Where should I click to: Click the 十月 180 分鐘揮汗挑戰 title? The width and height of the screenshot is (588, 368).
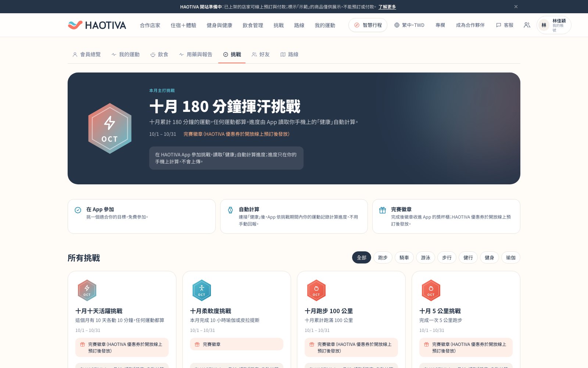(x=225, y=106)
